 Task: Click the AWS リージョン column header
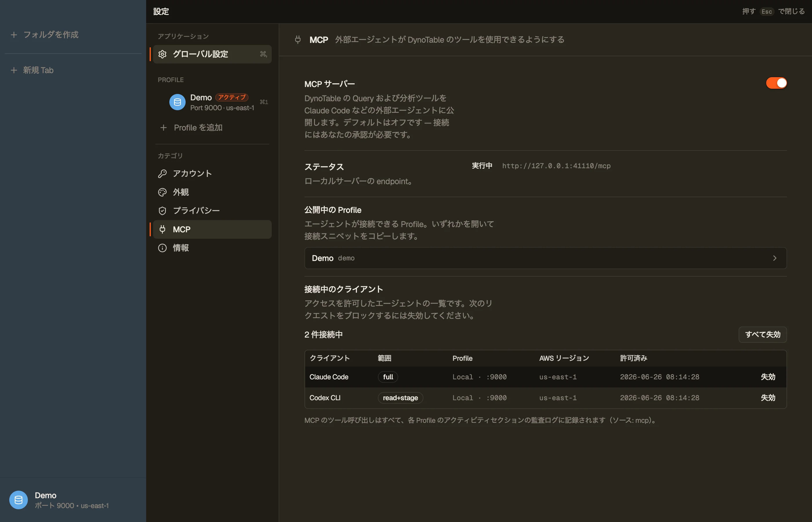tap(564, 358)
